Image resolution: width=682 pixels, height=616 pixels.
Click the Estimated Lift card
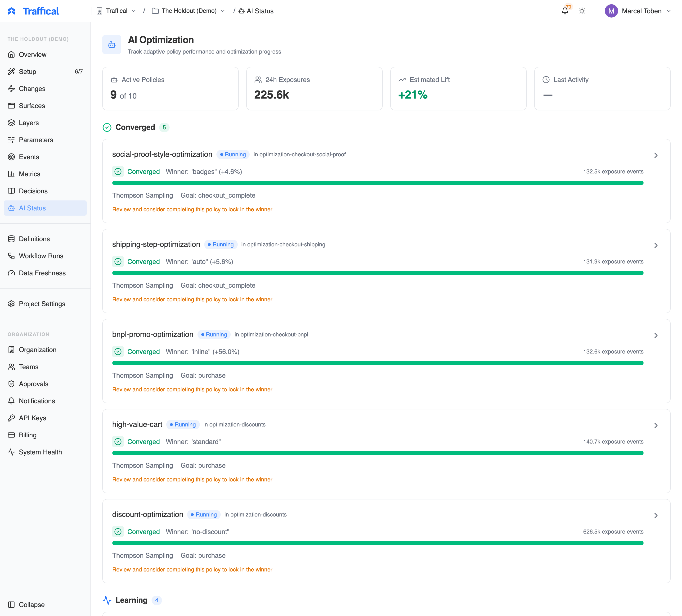point(458,88)
